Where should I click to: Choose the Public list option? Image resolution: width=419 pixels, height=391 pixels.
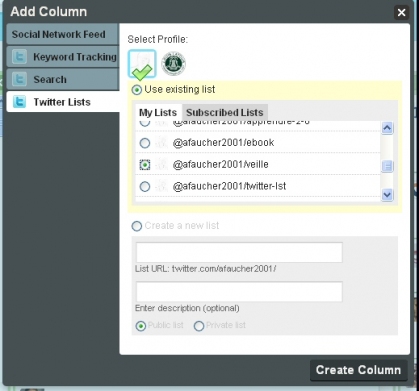click(141, 326)
